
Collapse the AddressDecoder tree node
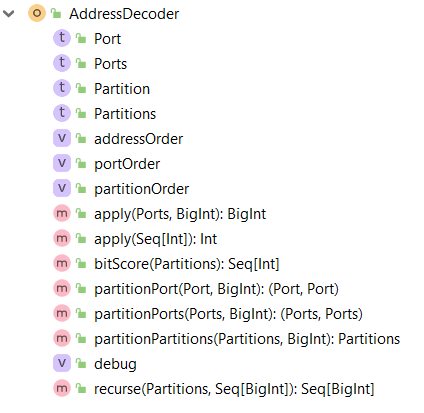(x=8, y=14)
